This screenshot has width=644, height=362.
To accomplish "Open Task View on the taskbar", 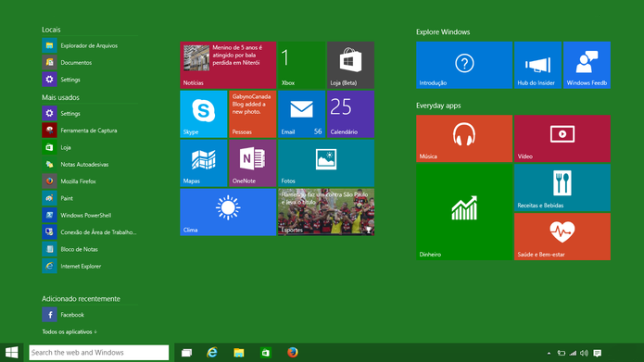I will (186, 353).
